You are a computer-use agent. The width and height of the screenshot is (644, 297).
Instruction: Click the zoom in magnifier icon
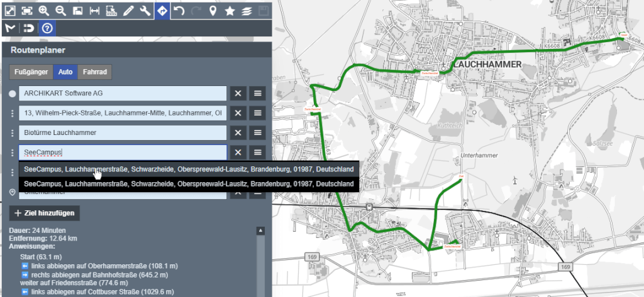(43, 11)
